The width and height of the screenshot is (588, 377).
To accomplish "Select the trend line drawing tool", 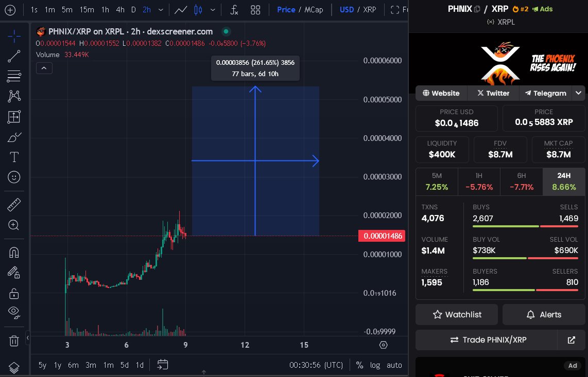I will [14, 57].
